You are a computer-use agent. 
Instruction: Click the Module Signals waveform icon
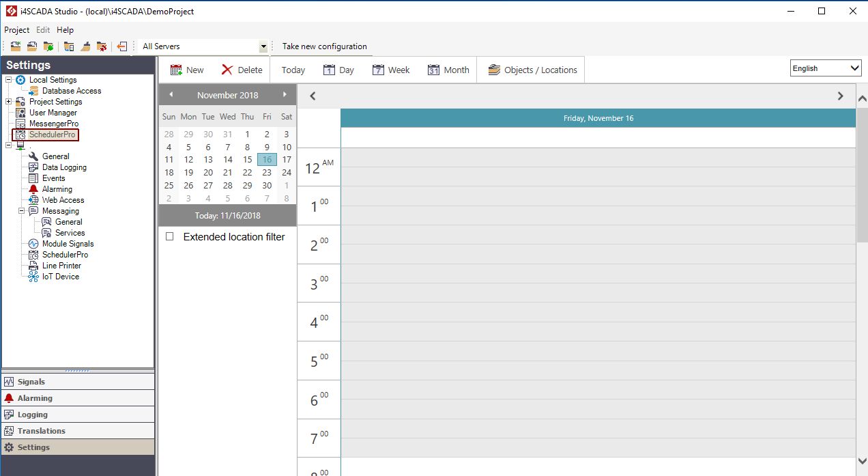click(x=33, y=244)
